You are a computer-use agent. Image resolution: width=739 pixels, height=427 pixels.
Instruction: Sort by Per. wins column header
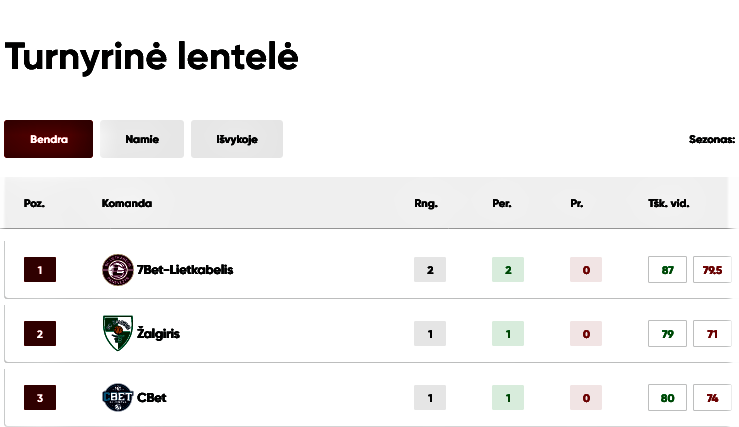point(501,203)
